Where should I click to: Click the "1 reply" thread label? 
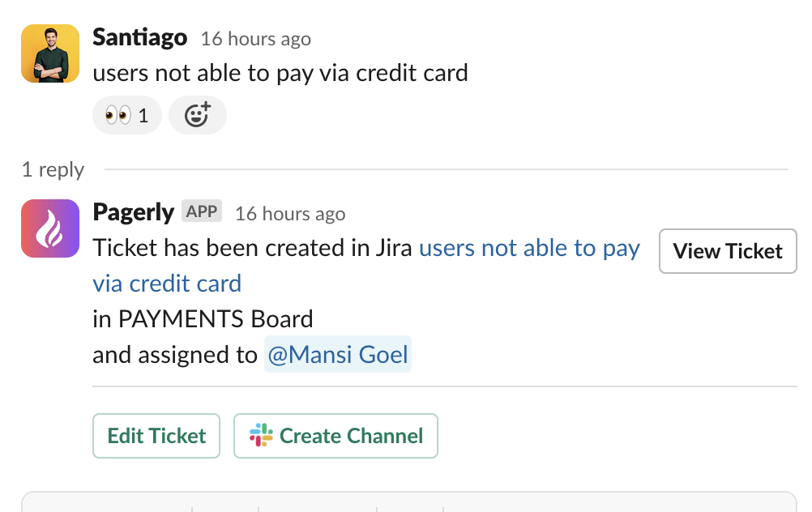53,169
